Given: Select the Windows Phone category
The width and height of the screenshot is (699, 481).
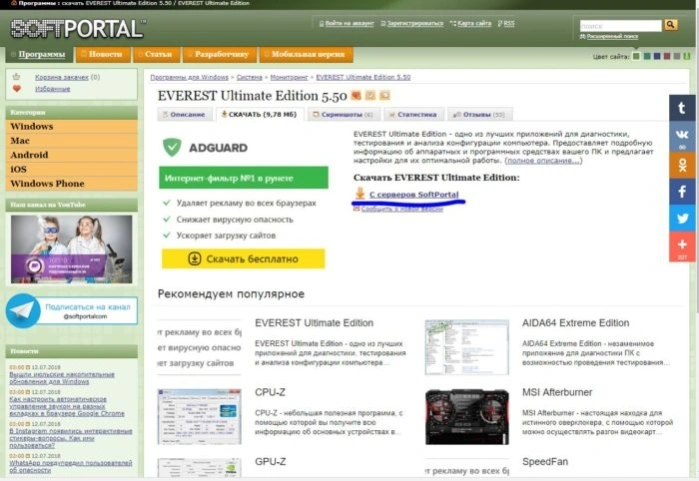Looking at the screenshot, I should pyautogui.click(x=71, y=184).
